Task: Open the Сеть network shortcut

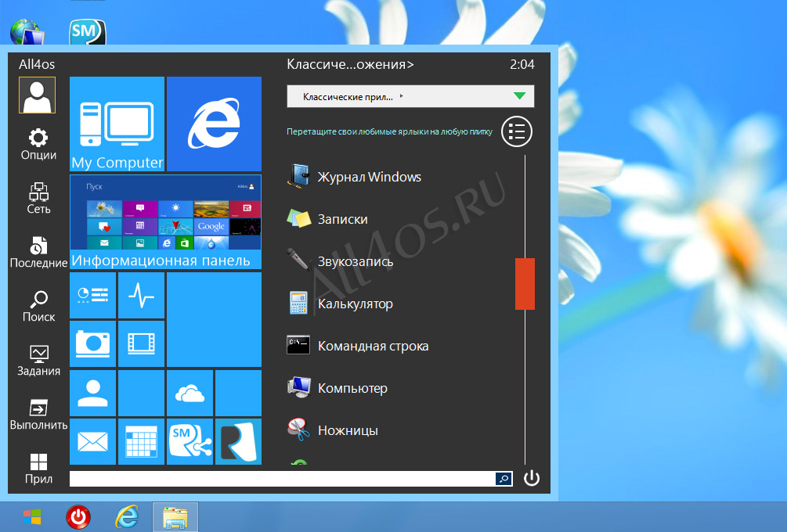Action: [x=38, y=199]
